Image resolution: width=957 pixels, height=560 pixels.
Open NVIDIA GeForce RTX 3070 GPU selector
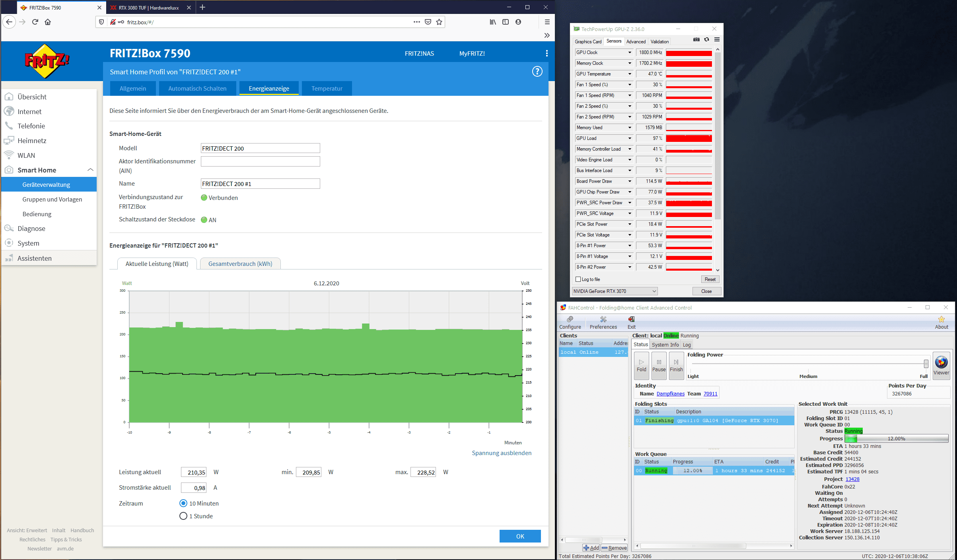(615, 291)
